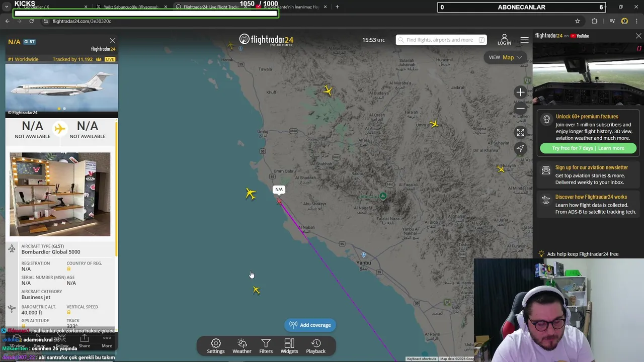Click the Yanbu airport pin

(x=363, y=255)
